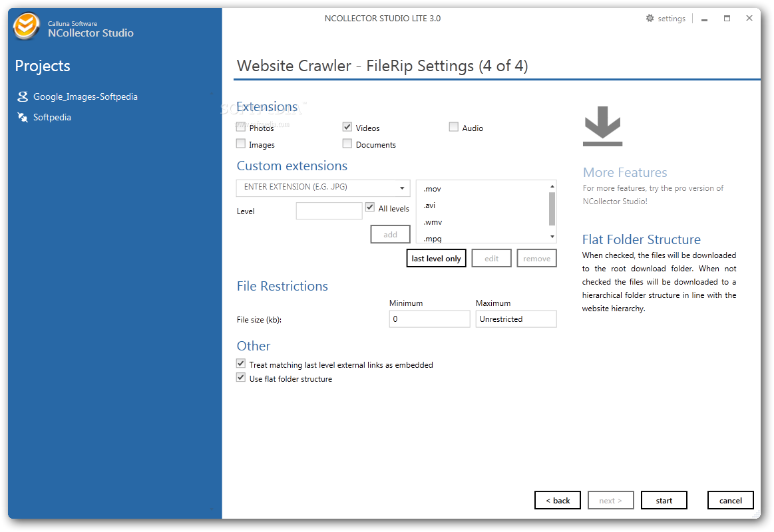Select the .wmv extension in the list
The height and width of the screenshot is (532, 774).
coord(433,222)
